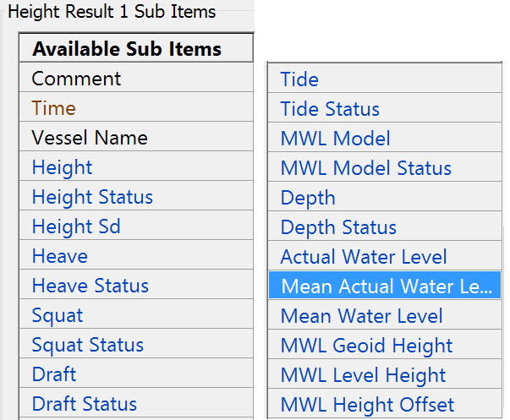Select the Comment sub item
Image resolution: width=510 pixels, height=420 pixels.
point(77,79)
